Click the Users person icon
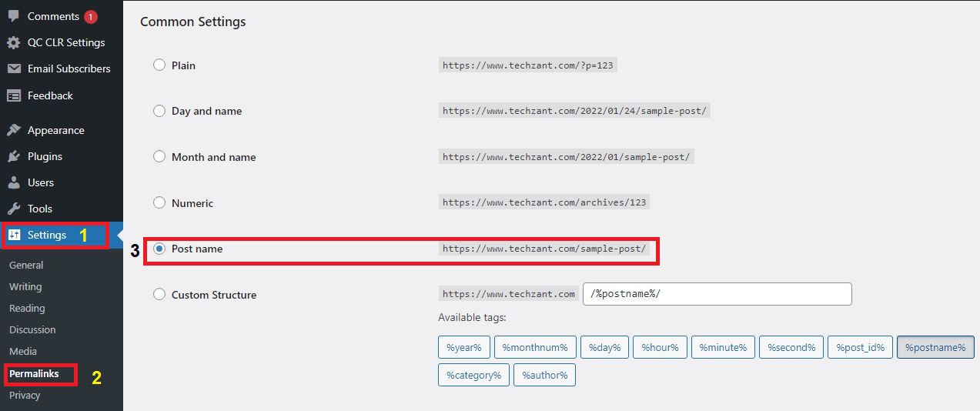This screenshot has height=411, width=980. pyautogui.click(x=14, y=182)
